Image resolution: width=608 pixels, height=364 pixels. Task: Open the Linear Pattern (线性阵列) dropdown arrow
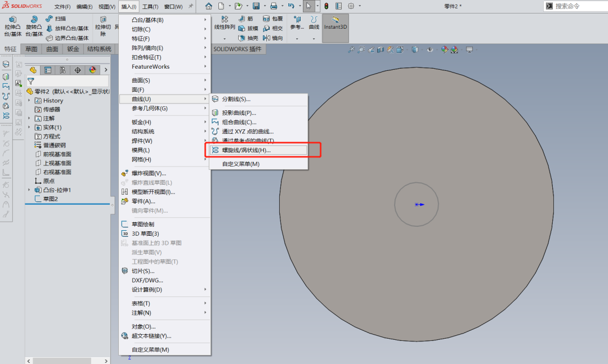click(x=224, y=38)
